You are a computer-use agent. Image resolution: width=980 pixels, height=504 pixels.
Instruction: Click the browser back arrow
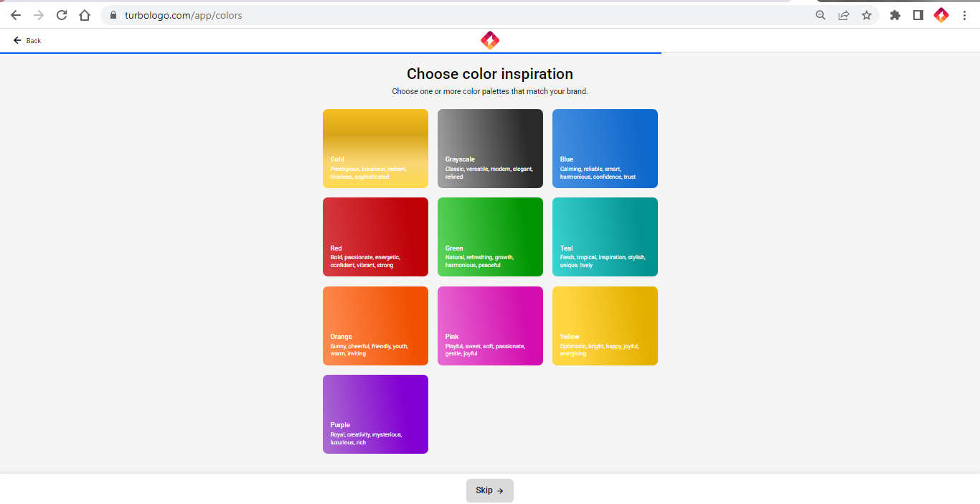(16, 15)
